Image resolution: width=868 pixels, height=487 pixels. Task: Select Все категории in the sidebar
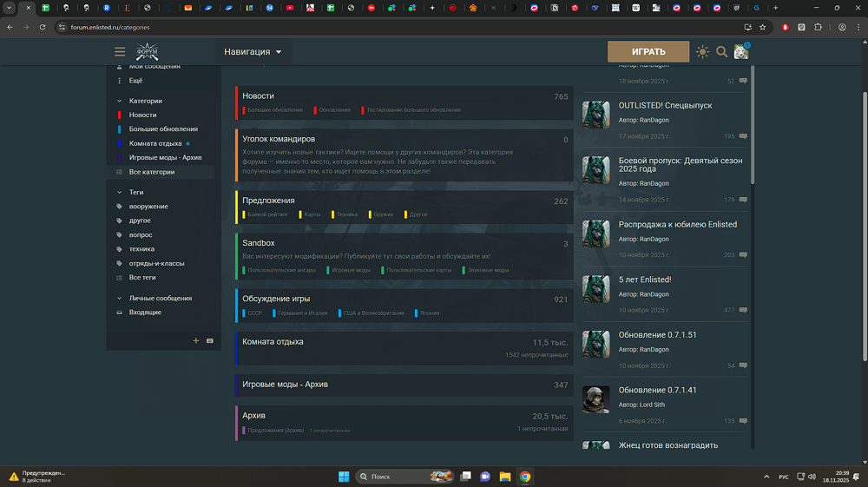[x=151, y=172]
